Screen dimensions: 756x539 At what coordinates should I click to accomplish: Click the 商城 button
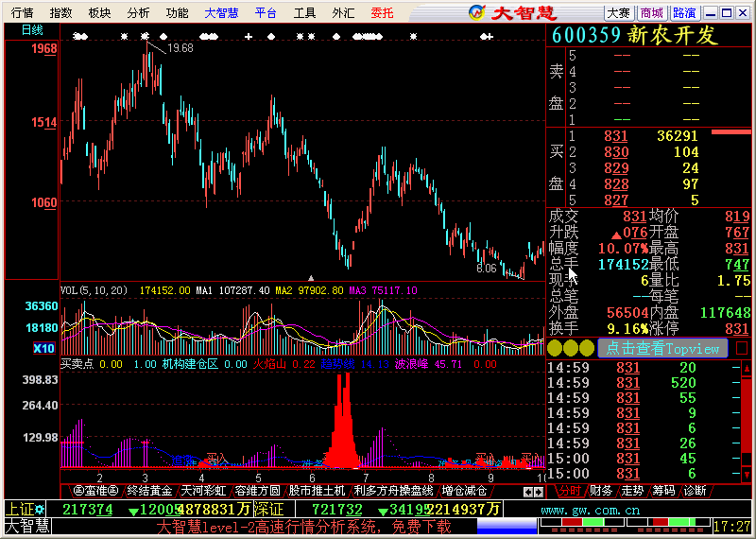pos(652,13)
